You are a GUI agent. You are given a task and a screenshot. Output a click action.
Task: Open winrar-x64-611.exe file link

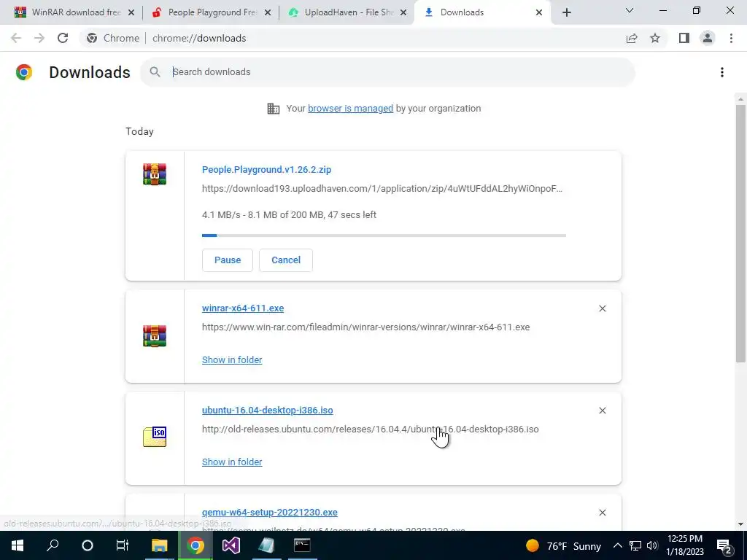coord(242,308)
